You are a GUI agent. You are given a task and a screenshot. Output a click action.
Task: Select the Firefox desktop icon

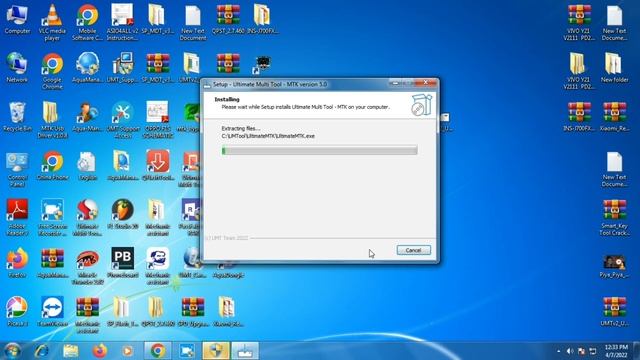pyautogui.click(x=17, y=263)
